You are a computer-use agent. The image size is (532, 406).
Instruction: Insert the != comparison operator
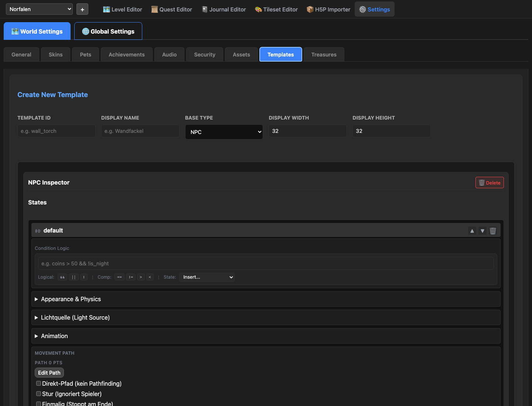(131, 277)
